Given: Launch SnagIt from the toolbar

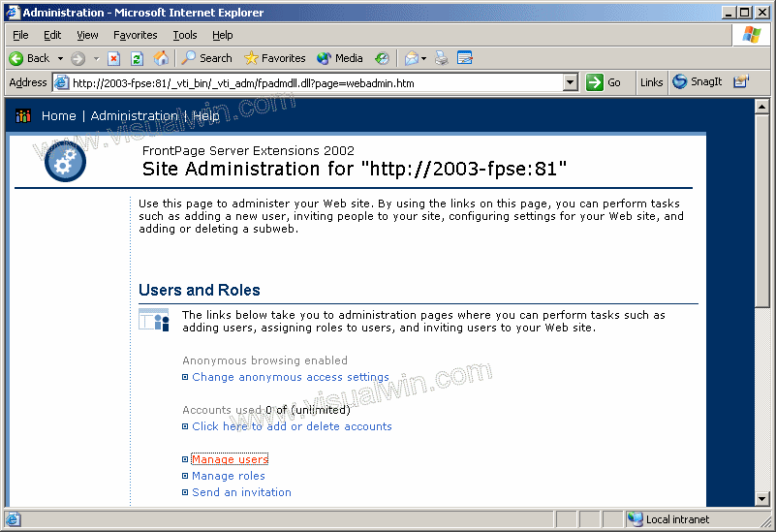Looking at the screenshot, I should coord(698,82).
